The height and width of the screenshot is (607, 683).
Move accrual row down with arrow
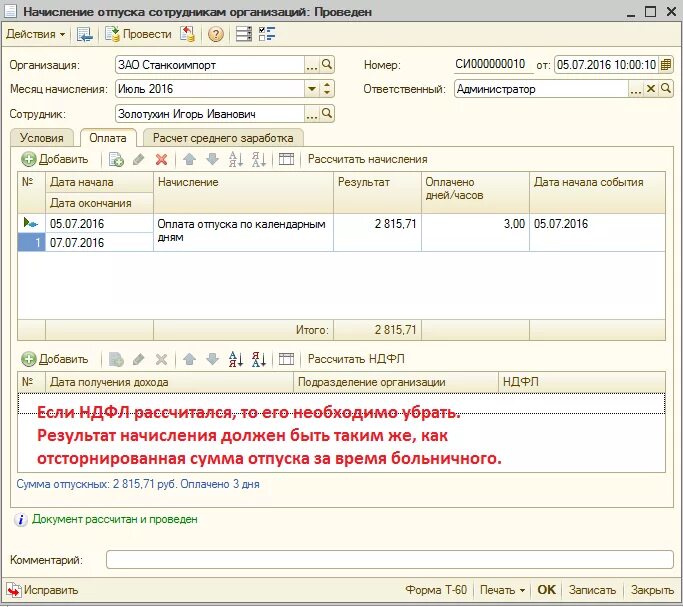coord(213,159)
